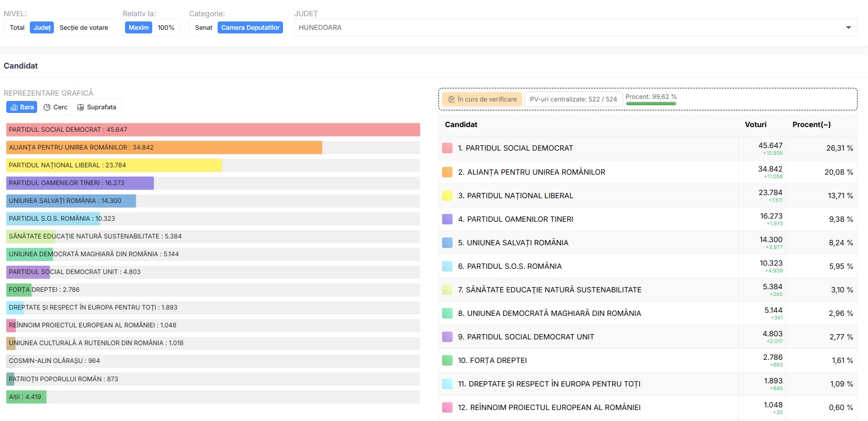Open the Județ dropdown arrow
The image size is (868, 421).
coord(848,28)
